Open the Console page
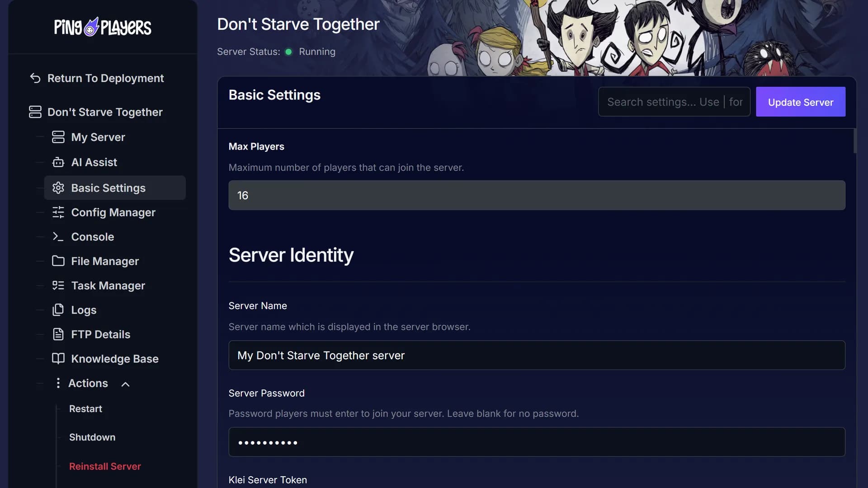Screen dimensions: 868x488 (92, 237)
